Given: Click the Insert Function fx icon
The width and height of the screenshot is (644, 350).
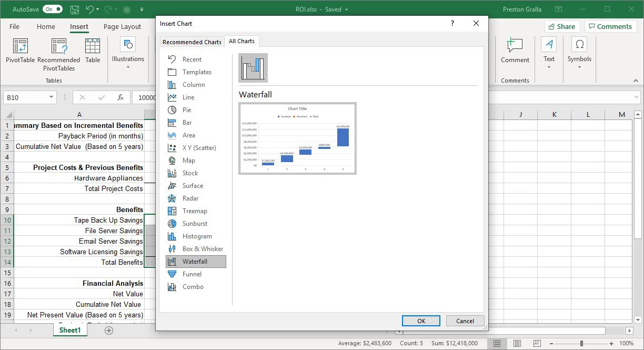Looking at the screenshot, I should pyautogui.click(x=120, y=97).
